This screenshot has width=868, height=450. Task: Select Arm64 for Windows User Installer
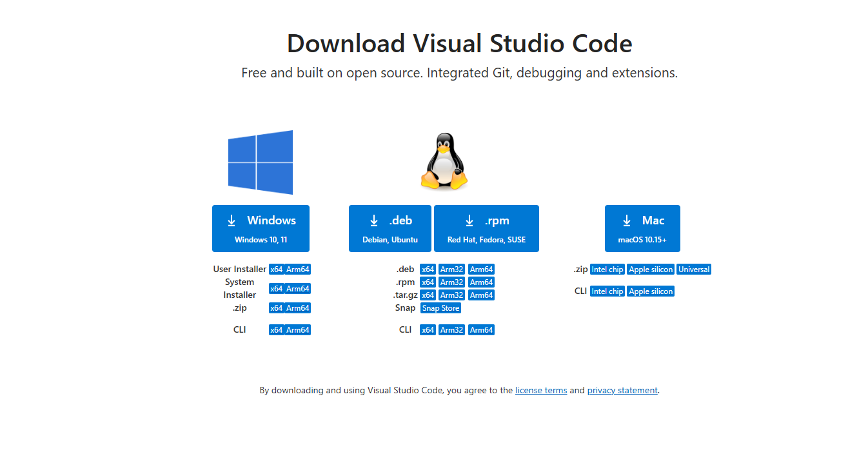298,269
